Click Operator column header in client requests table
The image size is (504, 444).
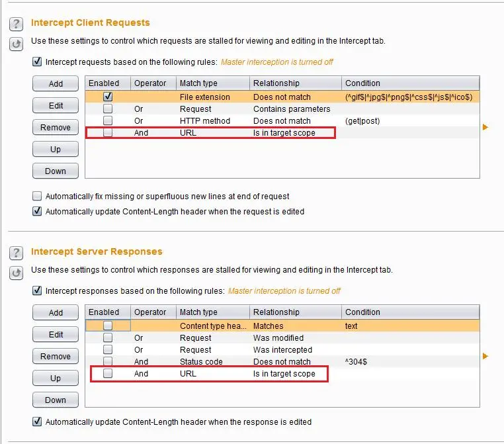pos(153,83)
